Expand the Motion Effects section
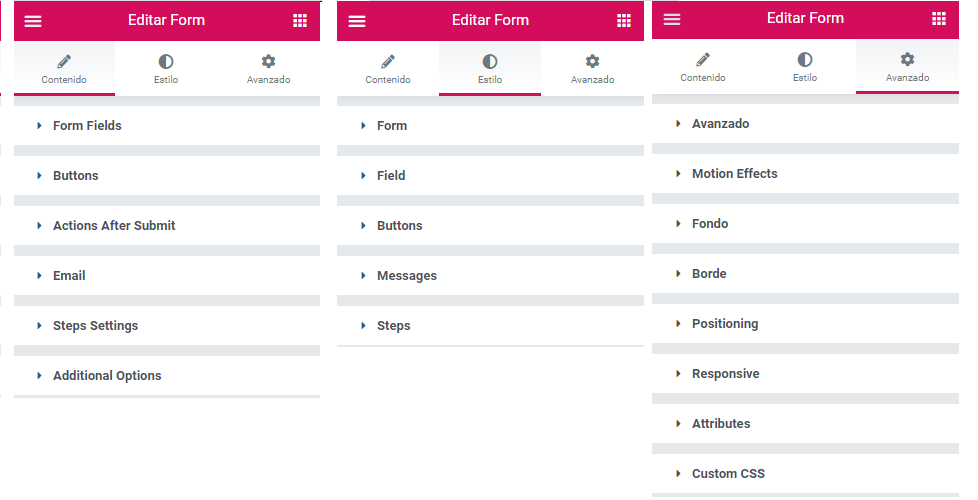978x500 pixels. [734, 174]
